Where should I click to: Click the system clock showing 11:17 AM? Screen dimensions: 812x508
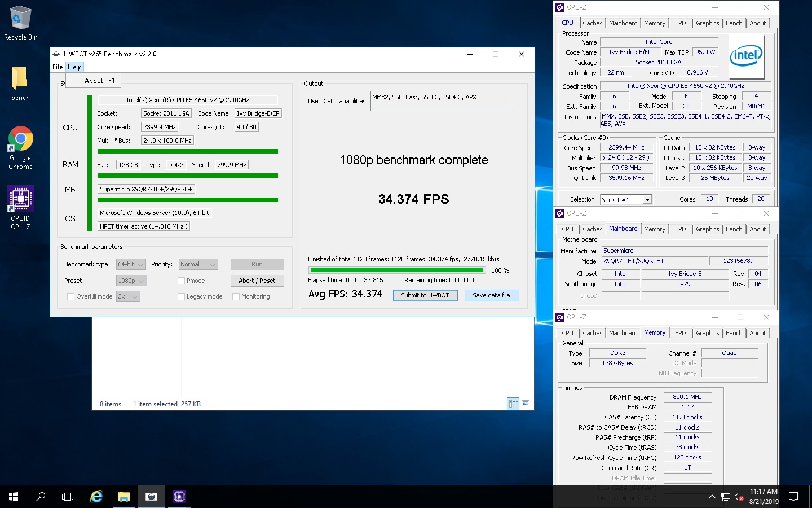coord(764,497)
